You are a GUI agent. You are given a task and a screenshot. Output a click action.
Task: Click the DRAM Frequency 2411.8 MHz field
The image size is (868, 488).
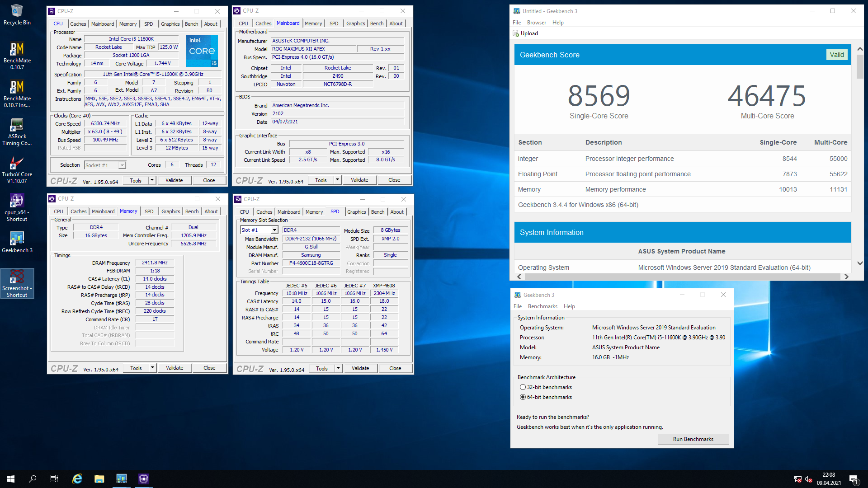tap(155, 263)
